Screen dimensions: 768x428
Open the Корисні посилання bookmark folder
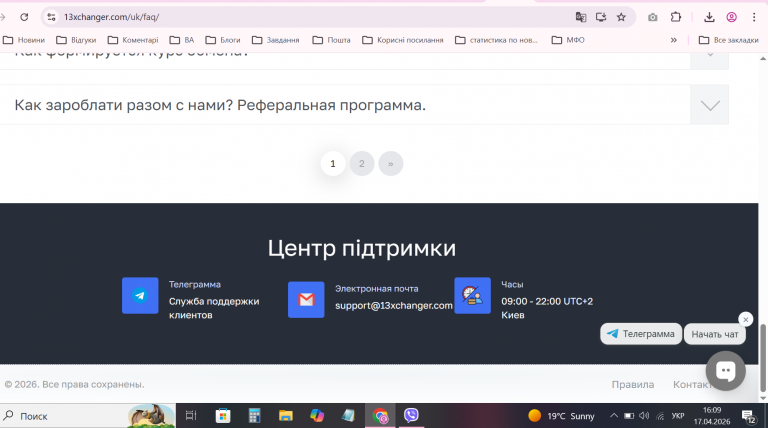point(403,40)
